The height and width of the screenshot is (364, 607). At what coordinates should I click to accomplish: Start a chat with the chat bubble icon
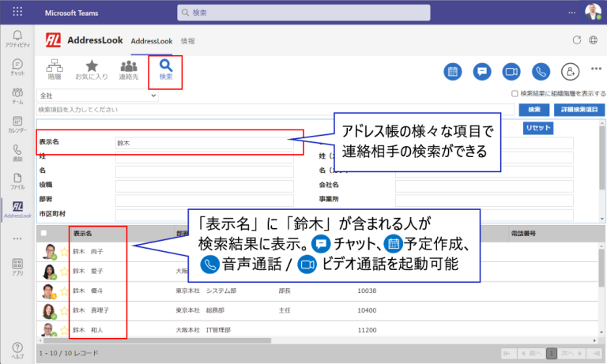[482, 71]
